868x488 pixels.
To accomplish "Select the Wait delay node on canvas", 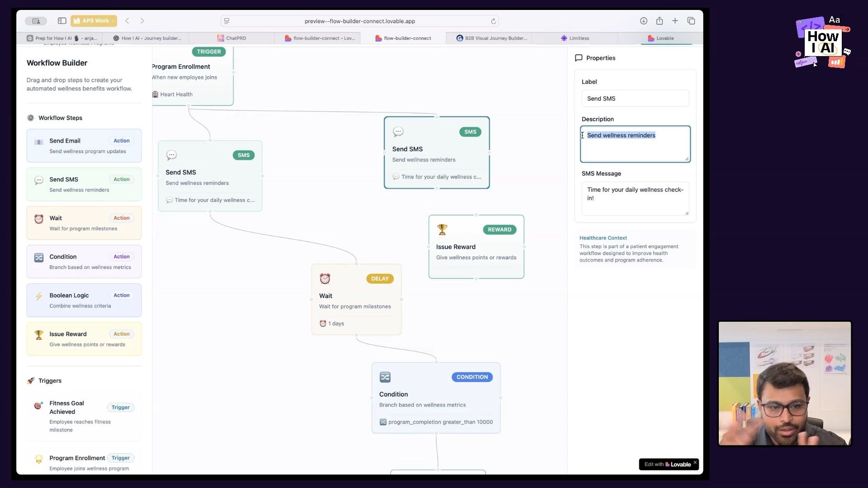I will (x=356, y=299).
